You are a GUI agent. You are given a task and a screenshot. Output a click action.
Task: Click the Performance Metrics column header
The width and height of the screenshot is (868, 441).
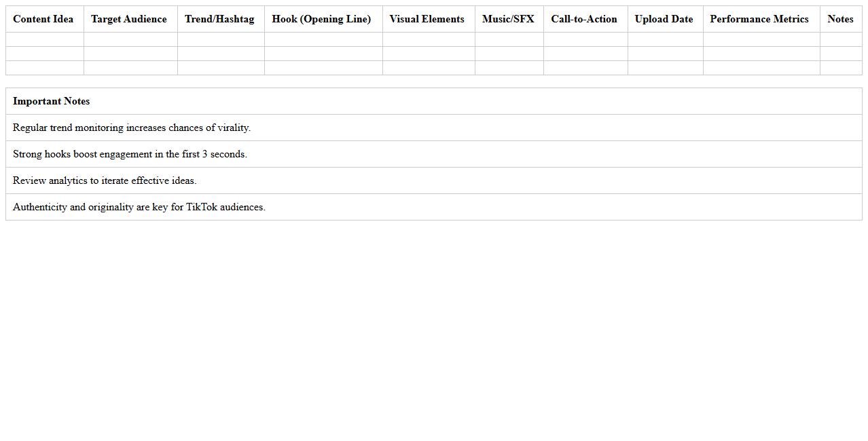coord(759,19)
